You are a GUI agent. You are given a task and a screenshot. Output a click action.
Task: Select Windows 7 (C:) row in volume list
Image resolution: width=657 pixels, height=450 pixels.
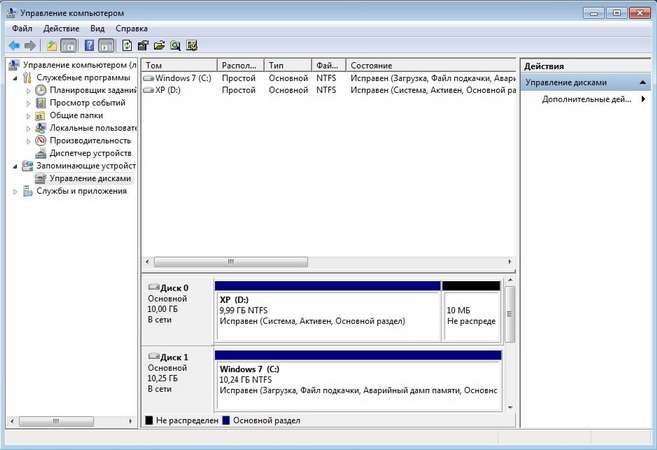pos(329,78)
